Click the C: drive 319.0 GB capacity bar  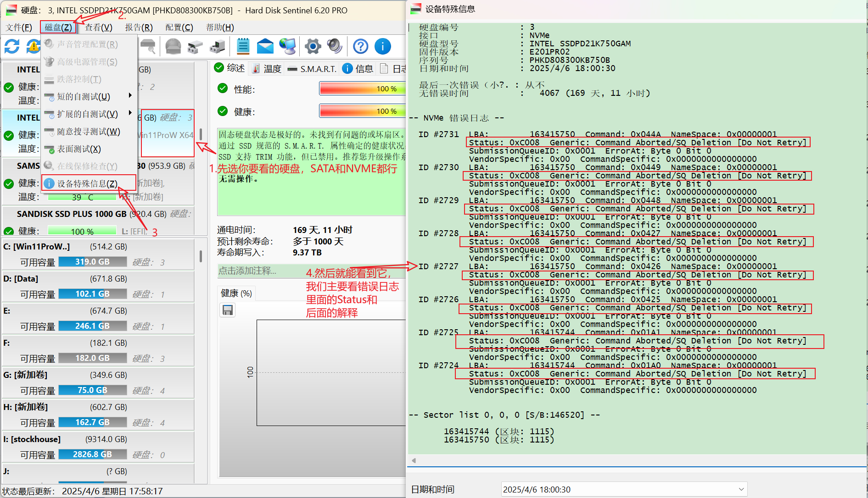(92, 262)
